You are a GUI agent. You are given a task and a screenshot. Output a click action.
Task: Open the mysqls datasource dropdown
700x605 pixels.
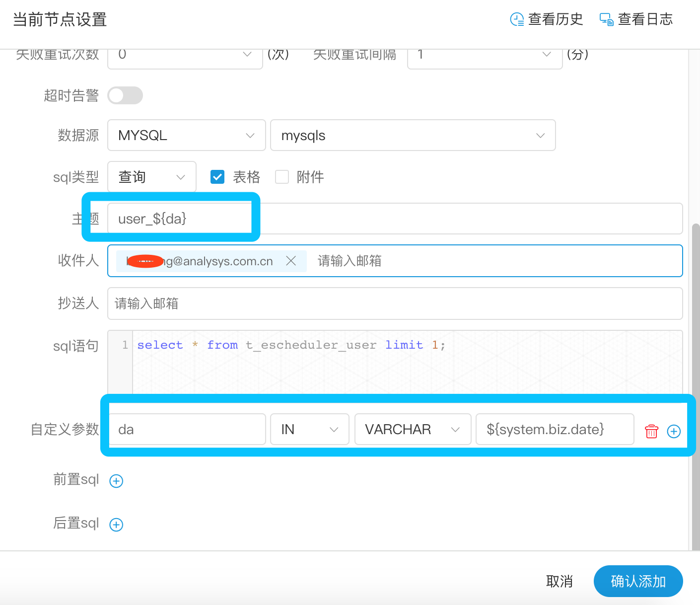[x=413, y=135]
